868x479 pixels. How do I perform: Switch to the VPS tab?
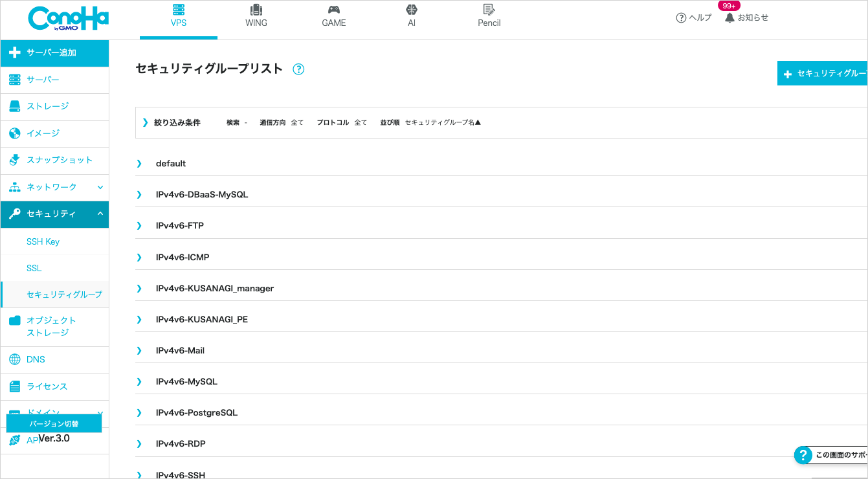point(179,19)
